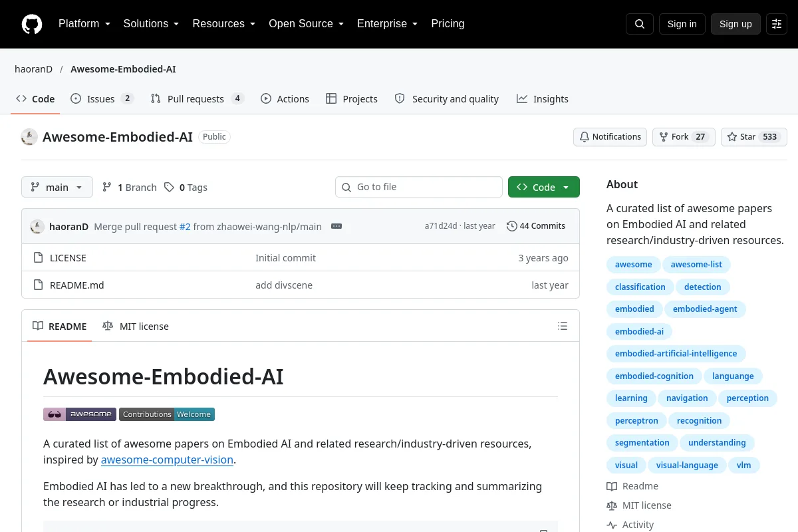This screenshot has height=532, width=798.
Task: Open pull request #2 link
Action: 185,226
